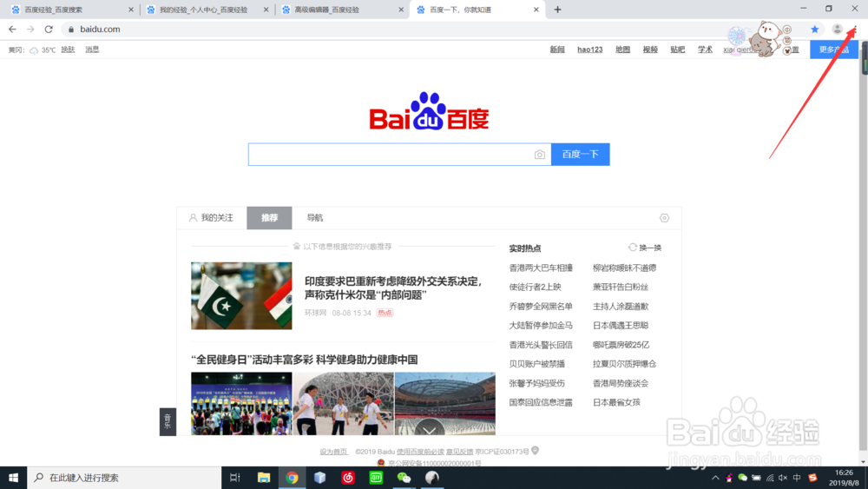Viewport: 868px width, 489px height.
Task: Open a new Chrome tab
Action: pos(557,10)
